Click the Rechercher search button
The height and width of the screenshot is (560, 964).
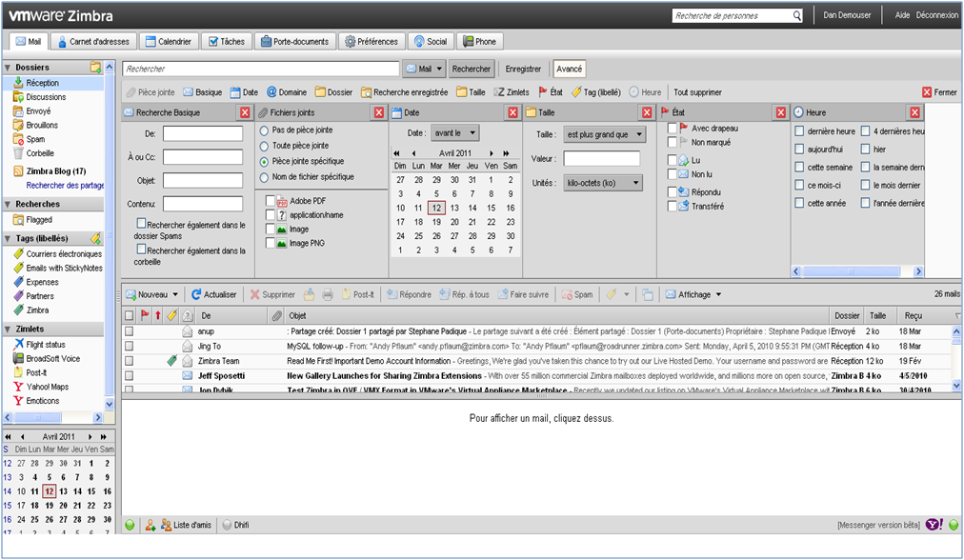tap(471, 69)
